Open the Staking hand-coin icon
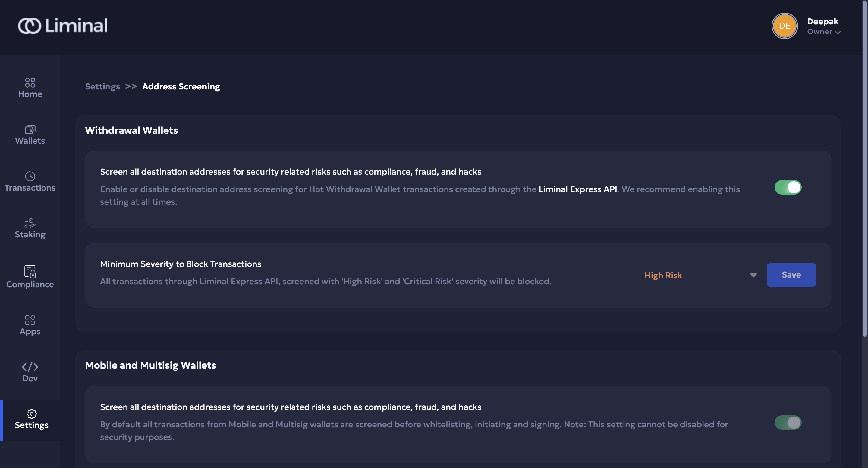868x468 pixels. click(30, 223)
